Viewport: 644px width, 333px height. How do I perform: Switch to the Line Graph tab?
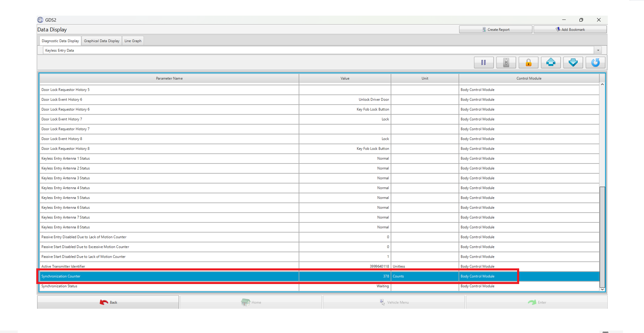133,41
